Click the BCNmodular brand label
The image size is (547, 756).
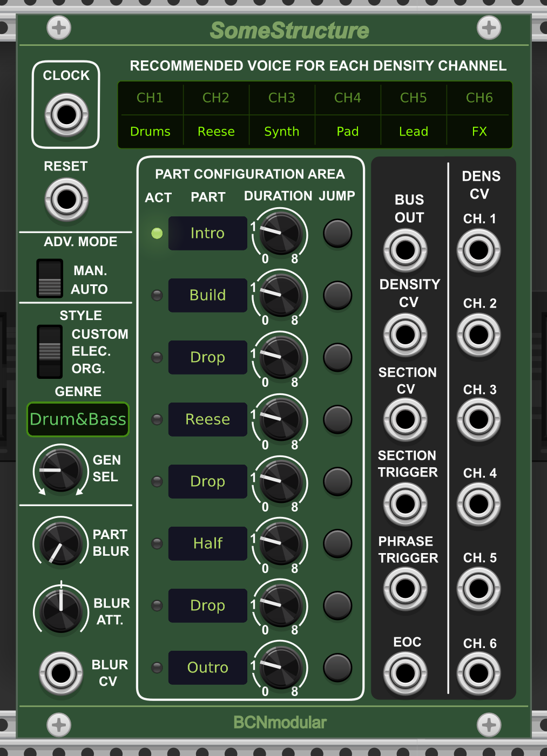point(280,723)
